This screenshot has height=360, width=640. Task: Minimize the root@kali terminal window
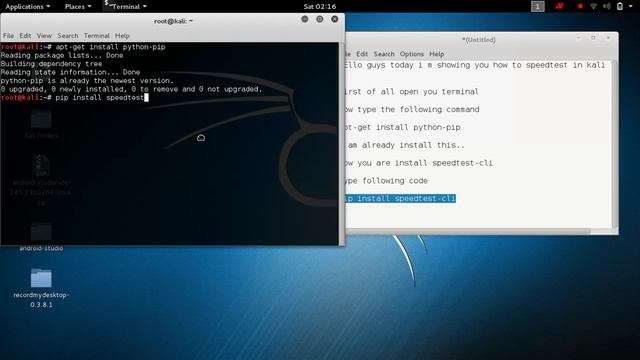coord(304,19)
